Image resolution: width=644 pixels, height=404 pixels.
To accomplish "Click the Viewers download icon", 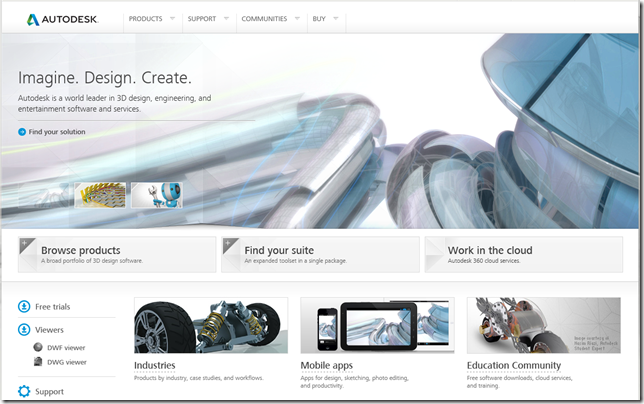I will 25,329.
